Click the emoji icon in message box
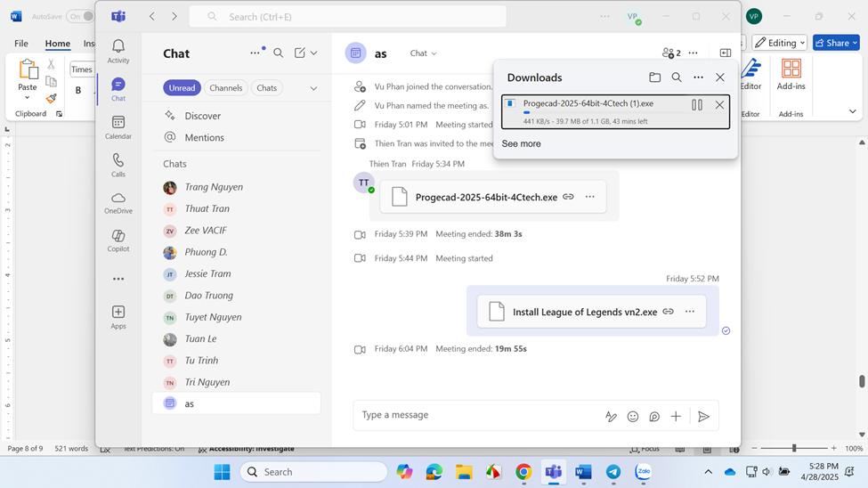Image resolution: width=868 pixels, height=488 pixels. click(x=633, y=417)
